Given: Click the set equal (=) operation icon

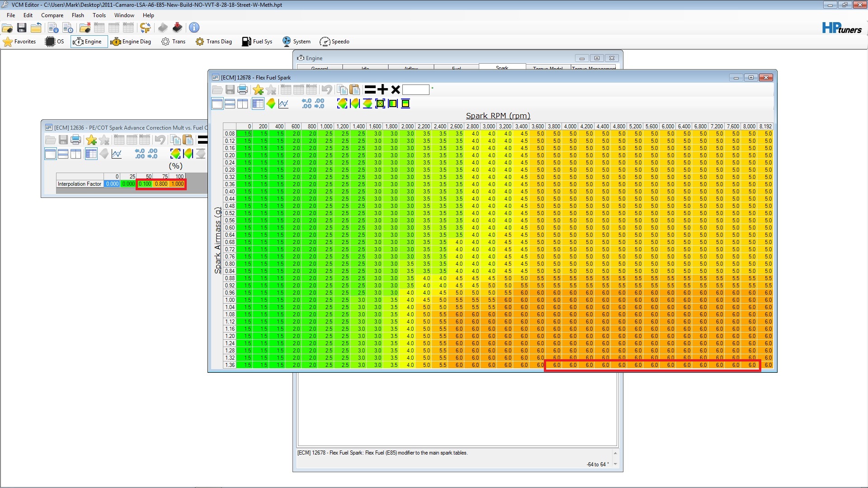Looking at the screenshot, I should (370, 89).
